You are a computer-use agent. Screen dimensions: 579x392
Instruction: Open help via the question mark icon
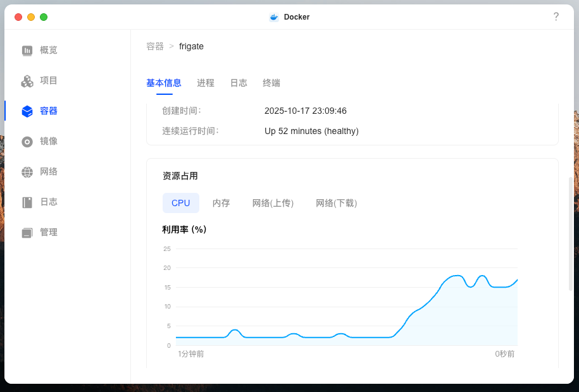click(556, 16)
